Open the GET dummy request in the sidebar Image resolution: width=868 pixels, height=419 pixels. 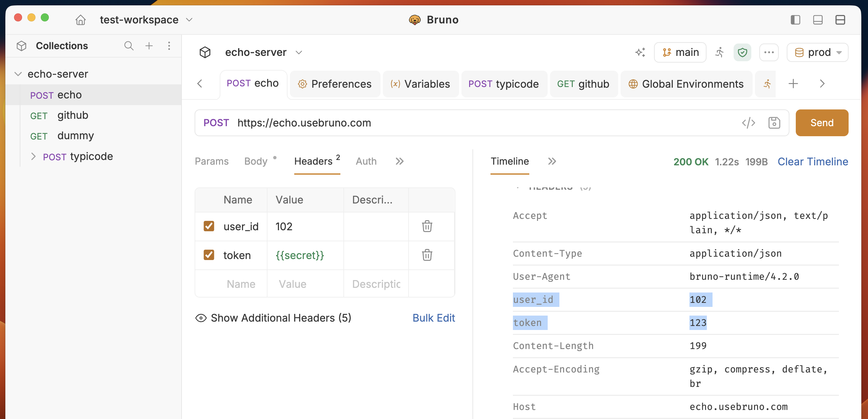[93, 136]
